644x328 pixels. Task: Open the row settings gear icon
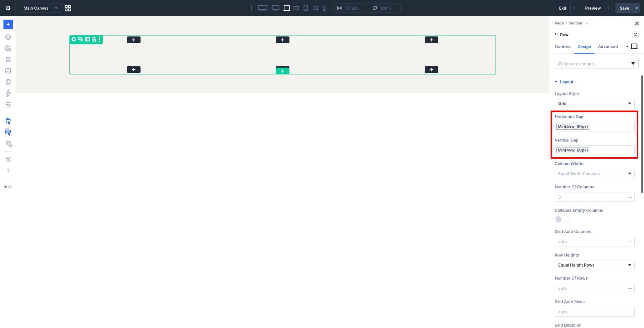click(74, 40)
